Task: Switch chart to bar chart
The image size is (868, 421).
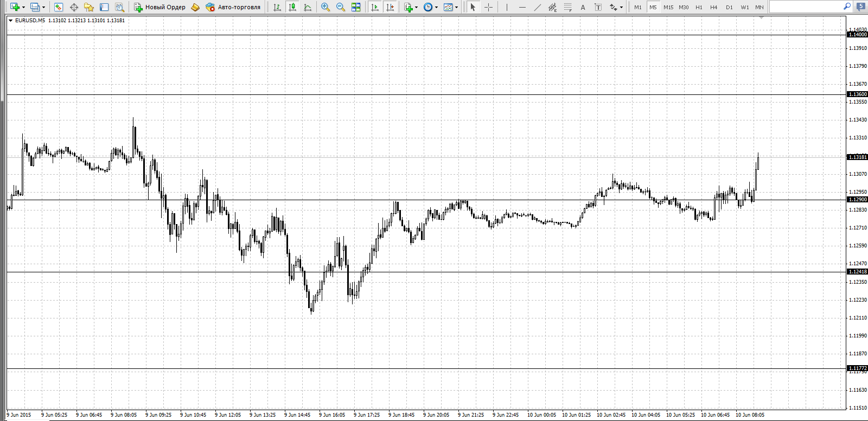Action: pyautogui.click(x=277, y=7)
